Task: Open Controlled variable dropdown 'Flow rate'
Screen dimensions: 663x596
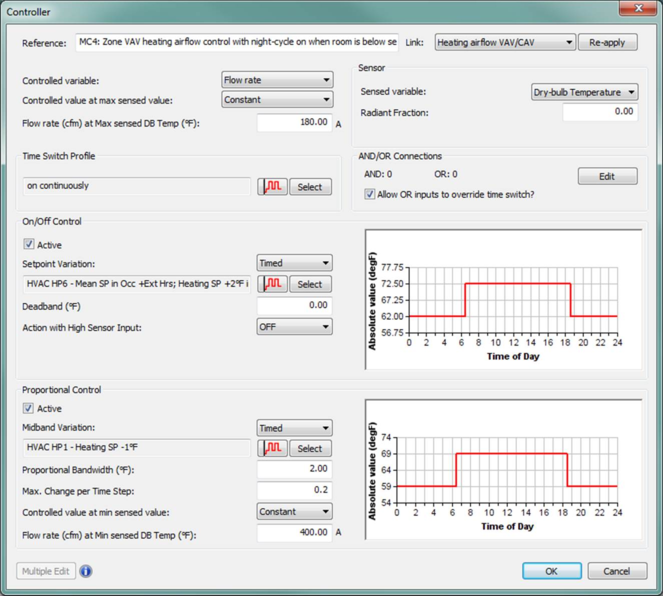Action: pos(277,80)
